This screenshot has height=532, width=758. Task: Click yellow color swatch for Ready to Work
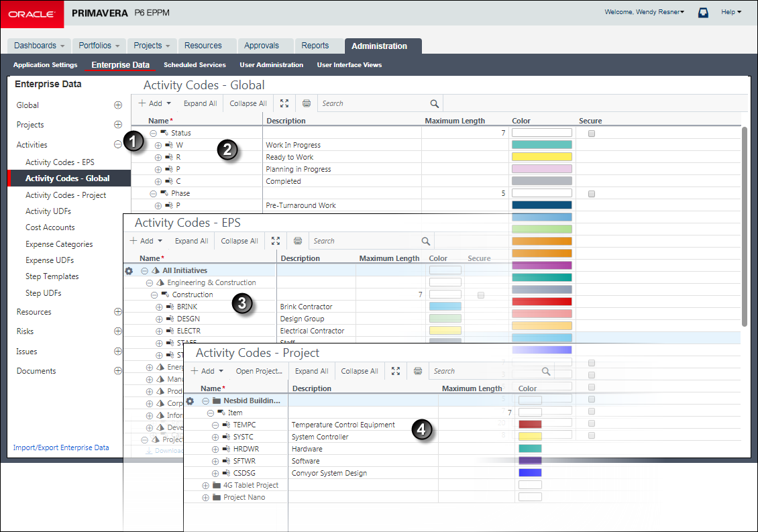pyautogui.click(x=542, y=157)
